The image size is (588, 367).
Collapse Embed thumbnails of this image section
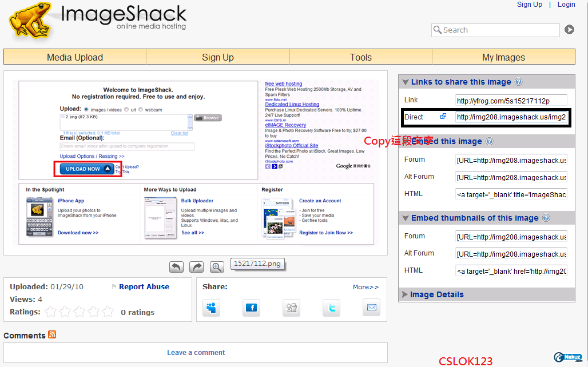click(406, 218)
